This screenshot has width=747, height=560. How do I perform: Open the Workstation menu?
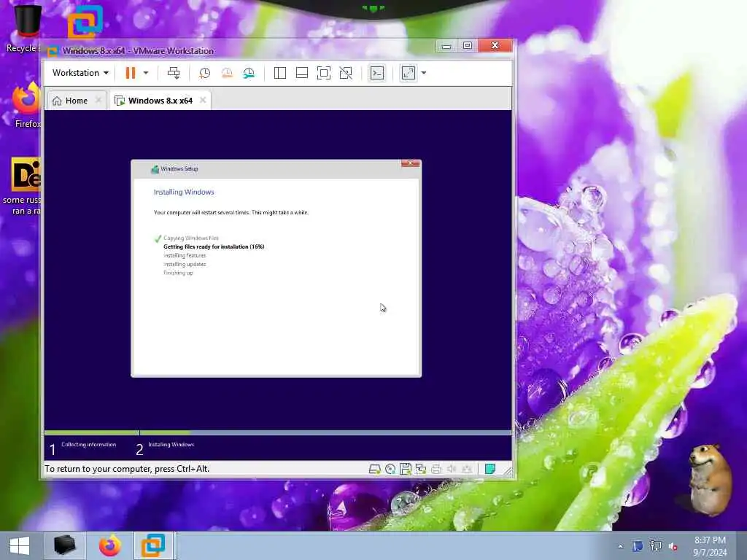(x=80, y=73)
